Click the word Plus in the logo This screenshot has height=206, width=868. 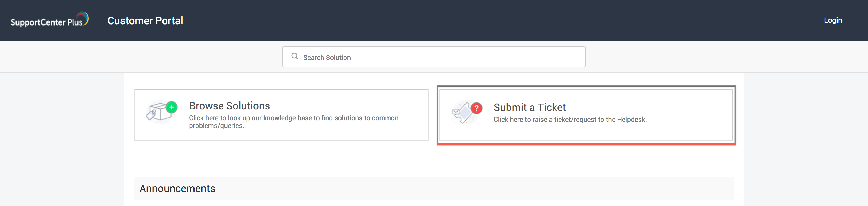(x=75, y=22)
